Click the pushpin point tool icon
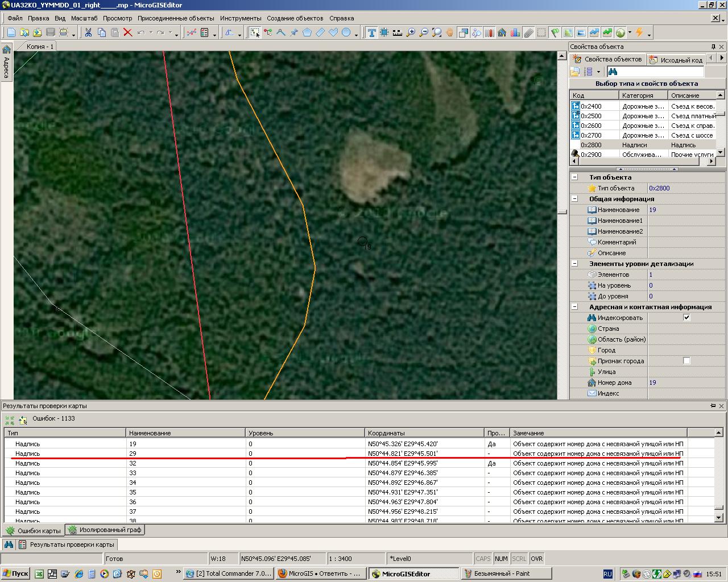The image size is (728, 582). coord(294,32)
